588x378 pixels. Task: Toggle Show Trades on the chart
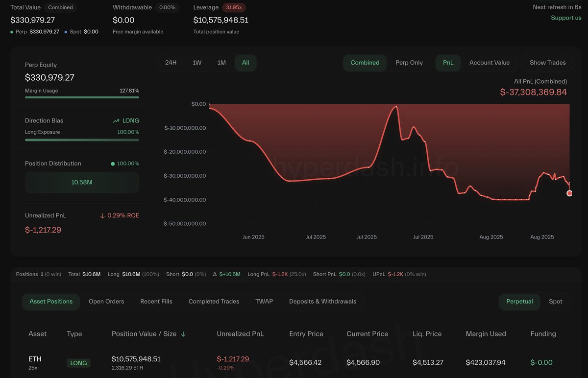point(548,63)
